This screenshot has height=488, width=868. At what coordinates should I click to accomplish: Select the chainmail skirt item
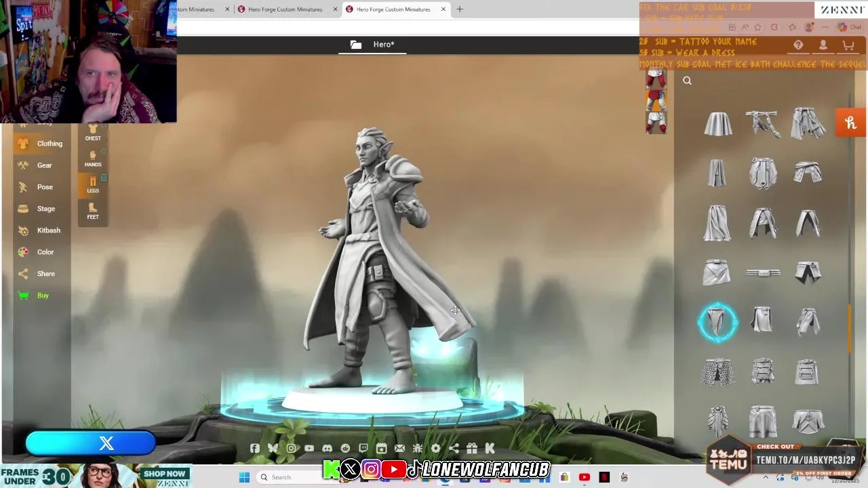point(717,372)
